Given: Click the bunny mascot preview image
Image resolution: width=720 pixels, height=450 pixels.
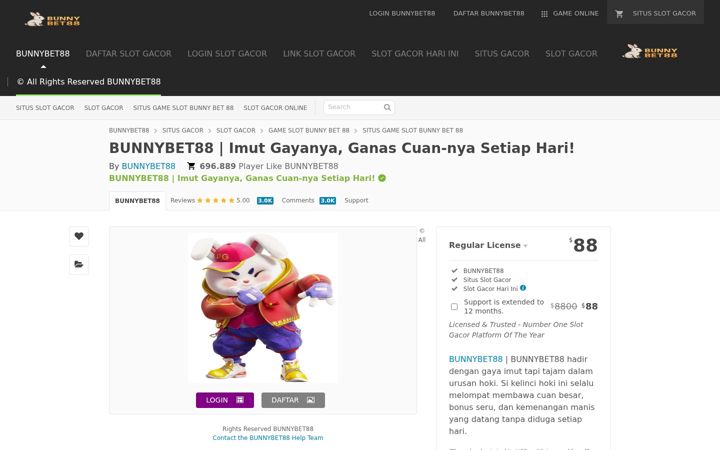Looking at the screenshot, I should point(263,308).
